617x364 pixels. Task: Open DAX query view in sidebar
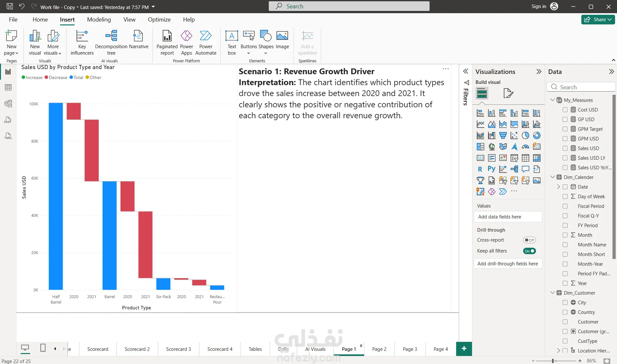coord(8,120)
